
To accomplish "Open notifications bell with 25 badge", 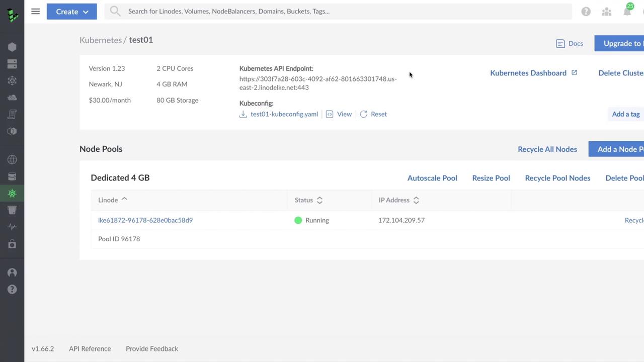I will (627, 11).
